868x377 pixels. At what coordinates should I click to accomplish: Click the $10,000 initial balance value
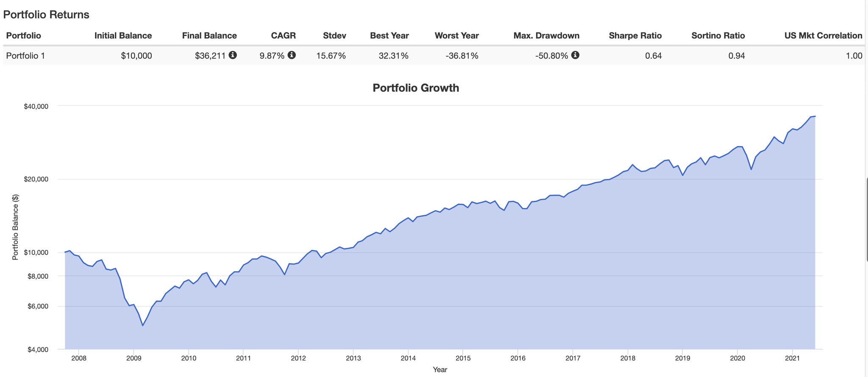[x=136, y=55]
